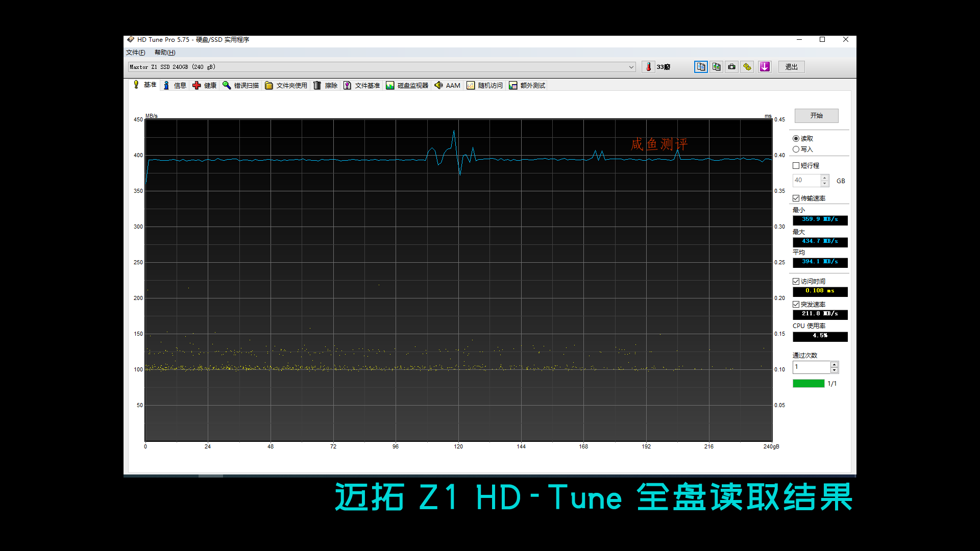The width and height of the screenshot is (980, 551).
Task: Click the thermometer temperature icon
Action: (x=648, y=67)
